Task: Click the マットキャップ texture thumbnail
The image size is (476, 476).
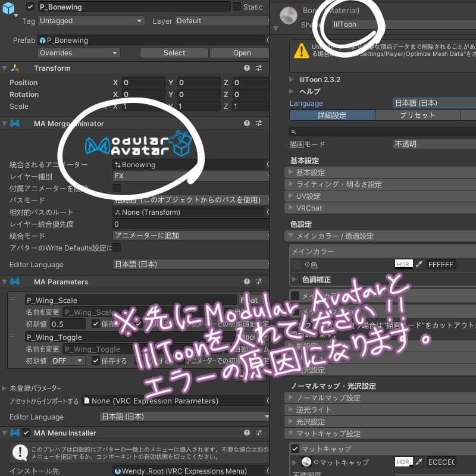Action: [306, 462]
